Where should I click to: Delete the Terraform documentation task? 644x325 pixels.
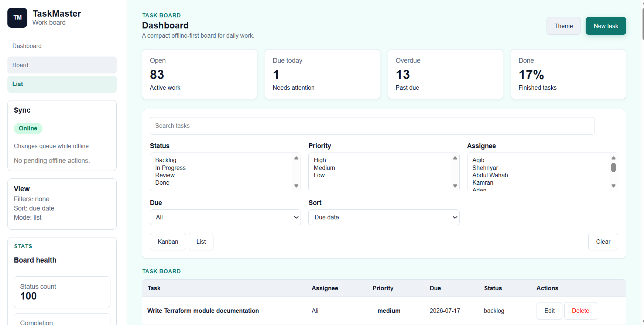point(580,311)
